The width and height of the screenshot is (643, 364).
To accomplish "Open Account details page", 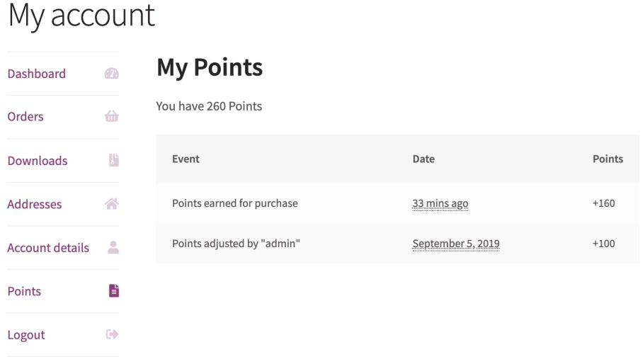I will [48, 248].
